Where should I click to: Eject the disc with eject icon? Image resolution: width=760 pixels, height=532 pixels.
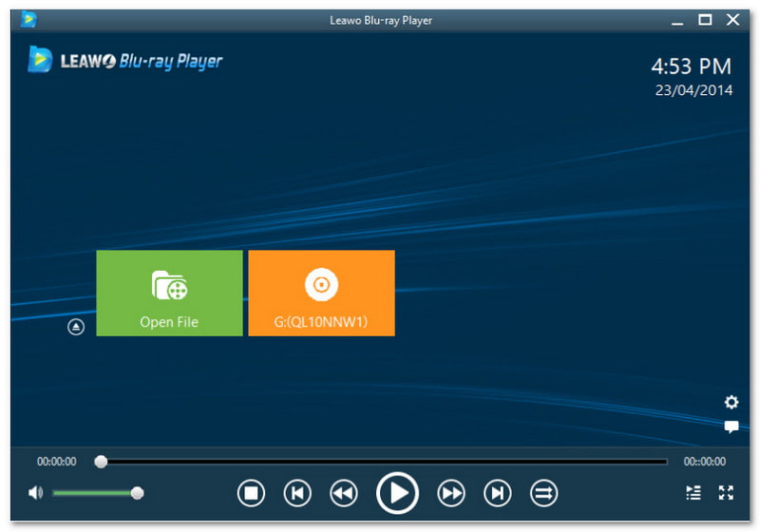click(76, 327)
